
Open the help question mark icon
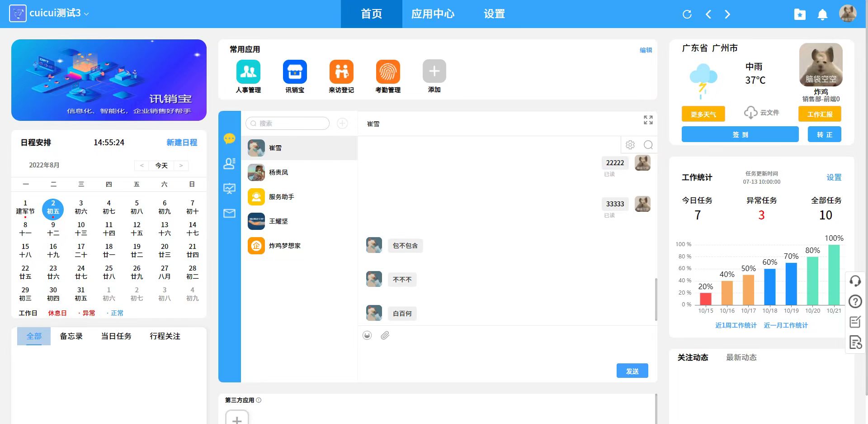[855, 301]
